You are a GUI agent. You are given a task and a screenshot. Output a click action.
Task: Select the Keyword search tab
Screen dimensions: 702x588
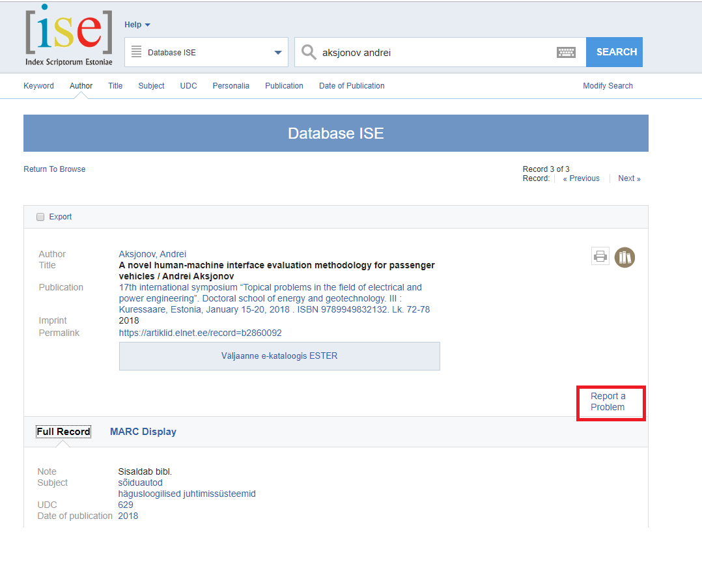(x=38, y=85)
